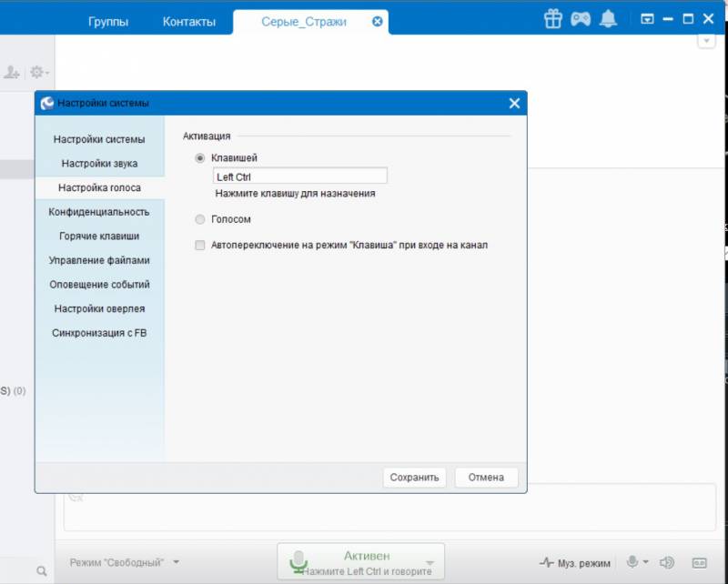Click the chat message input area
728x584 pixels.
tap(389, 507)
